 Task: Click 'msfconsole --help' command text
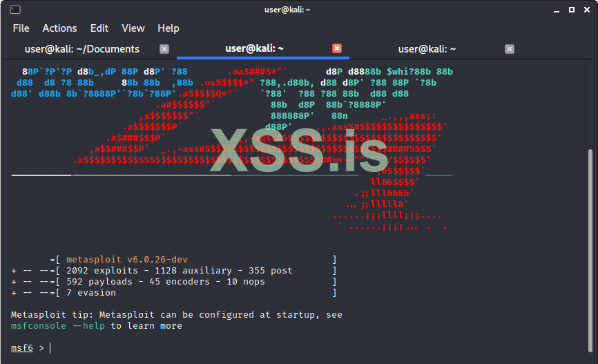click(x=58, y=326)
